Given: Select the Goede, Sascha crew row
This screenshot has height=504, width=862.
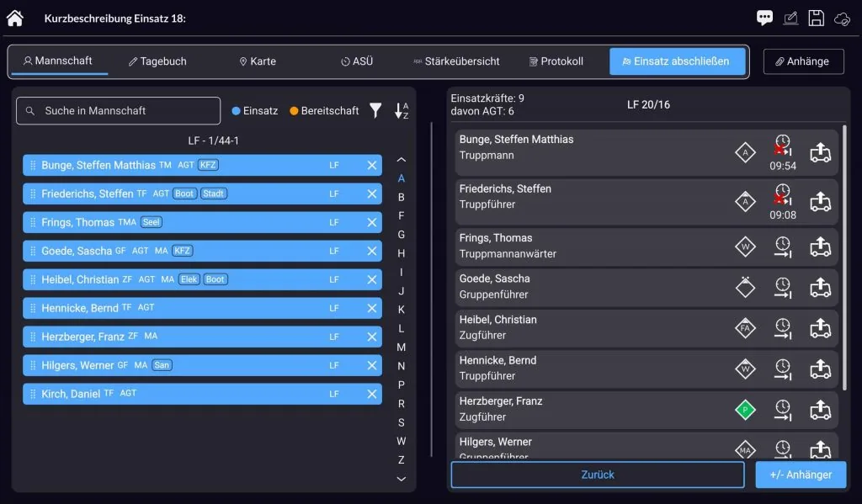Looking at the screenshot, I should tap(202, 252).
